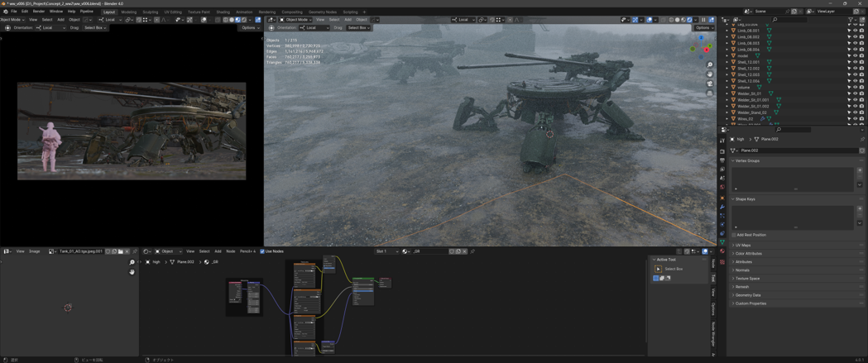Select model object in outliner
The height and width of the screenshot is (363, 868).
point(743,56)
